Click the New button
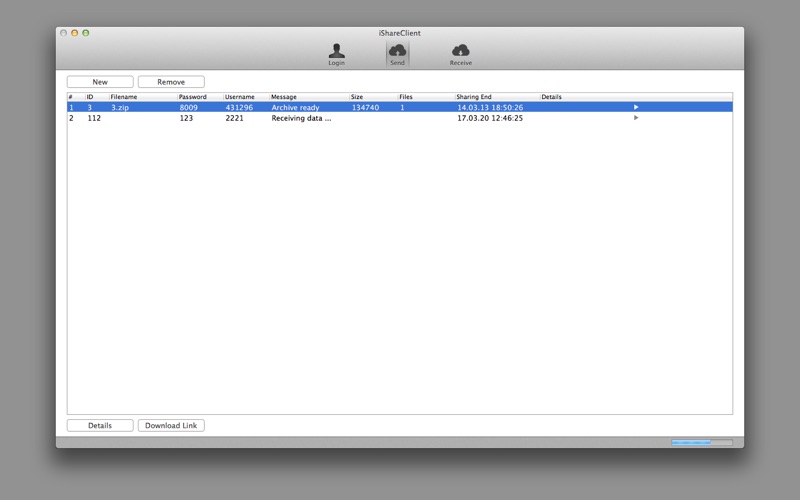Image resolution: width=800 pixels, height=500 pixels. tap(100, 82)
